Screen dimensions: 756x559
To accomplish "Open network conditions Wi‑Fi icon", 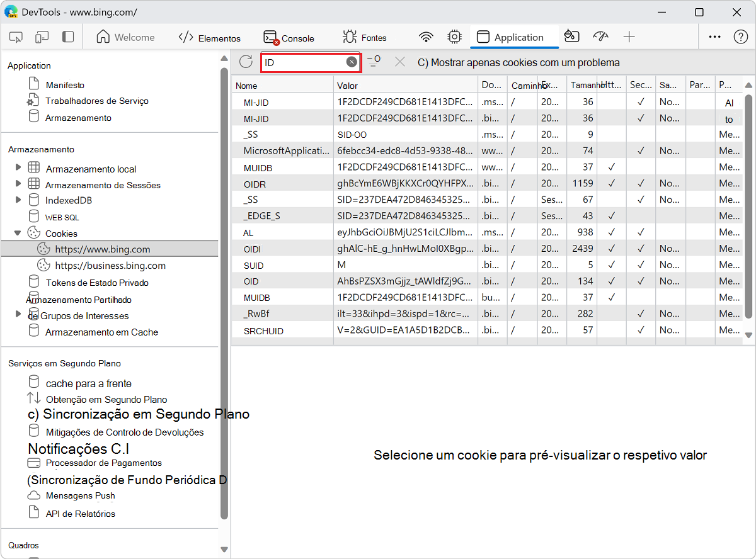I will tap(426, 37).
